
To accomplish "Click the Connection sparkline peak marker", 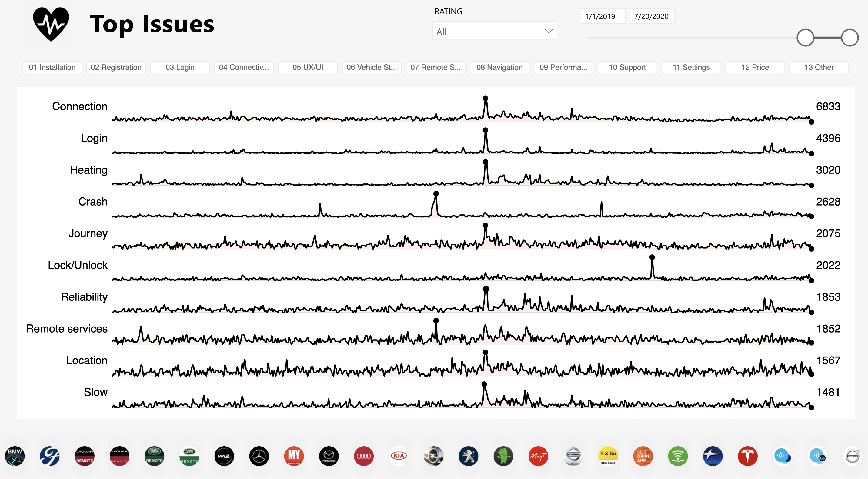I will [485, 99].
